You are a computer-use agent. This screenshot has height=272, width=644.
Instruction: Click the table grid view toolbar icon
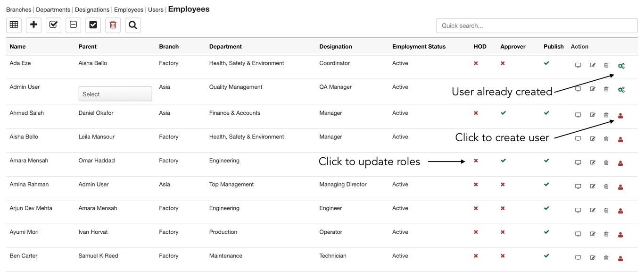pyautogui.click(x=14, y=25)
